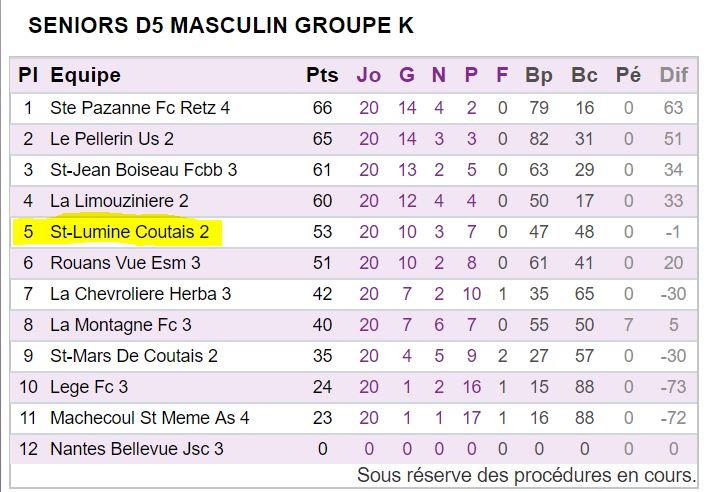The width and height of the screenshot is (711, 492).
Task: Click the G column header
Action: [x=407, y=75]
